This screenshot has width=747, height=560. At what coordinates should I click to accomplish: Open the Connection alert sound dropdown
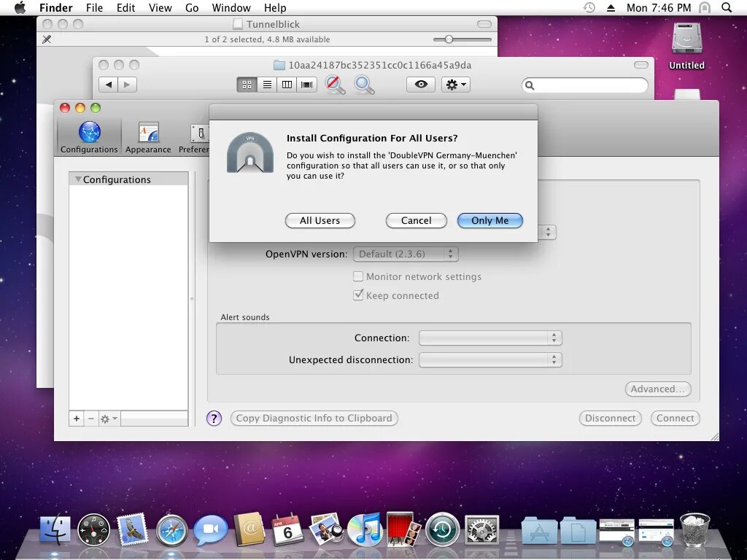(x=490, y=338)
